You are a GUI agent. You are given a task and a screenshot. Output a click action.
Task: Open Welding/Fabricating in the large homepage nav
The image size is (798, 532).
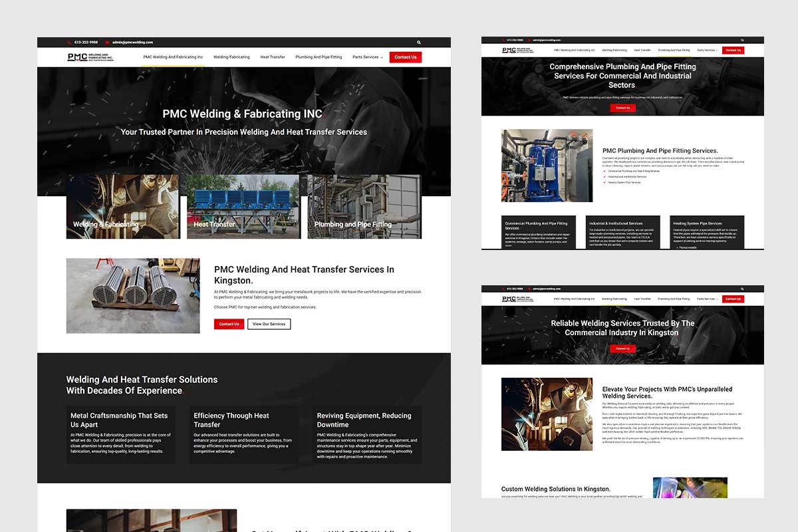231,57
